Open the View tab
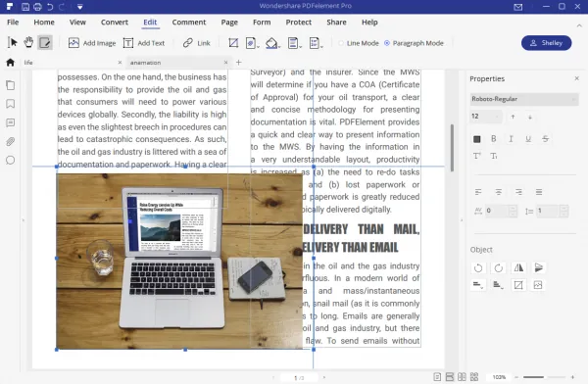588x384 pixels. pos(77,23)
